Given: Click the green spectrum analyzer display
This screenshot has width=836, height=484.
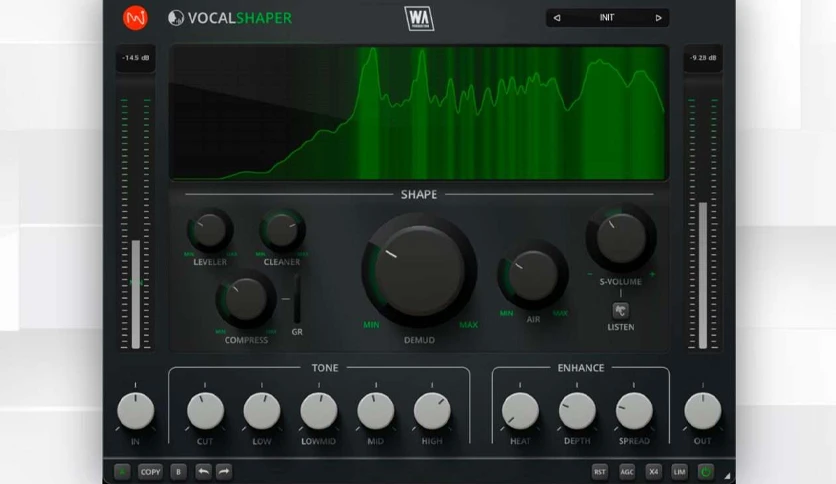Looking at the screenshot, I should click(x=419, y=113).
